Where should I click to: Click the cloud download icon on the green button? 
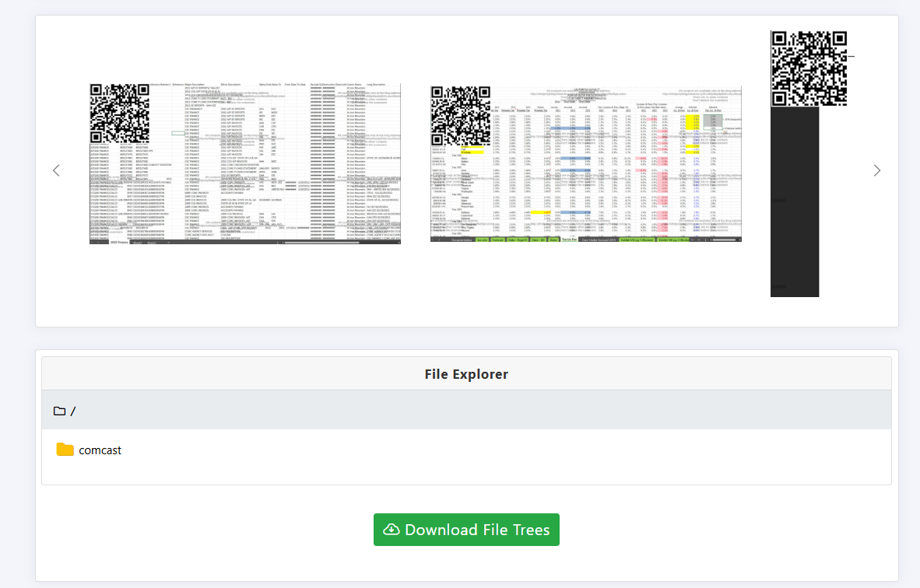tap(392, 530)
